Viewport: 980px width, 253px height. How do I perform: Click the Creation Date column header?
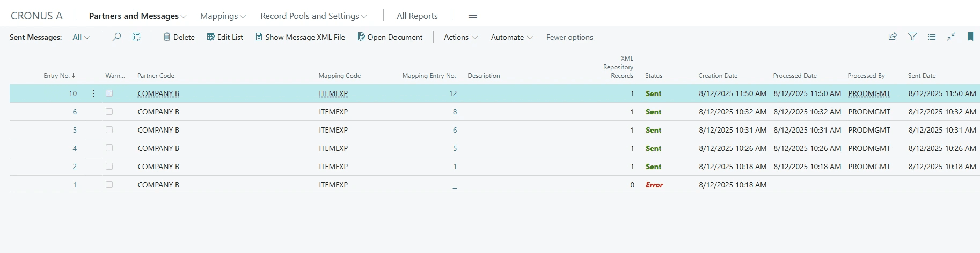coord(718,76)
